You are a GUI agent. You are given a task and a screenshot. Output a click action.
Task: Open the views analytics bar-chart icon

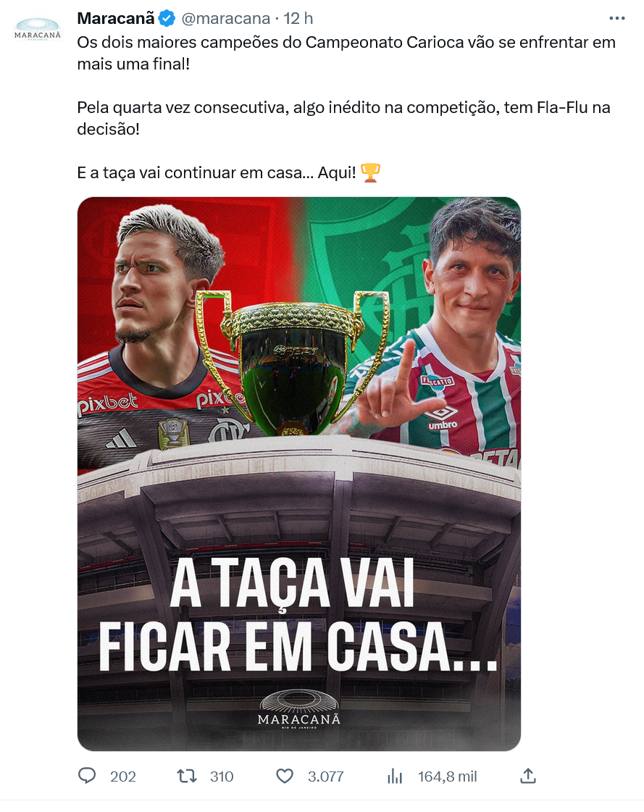(x=395, y=776)
